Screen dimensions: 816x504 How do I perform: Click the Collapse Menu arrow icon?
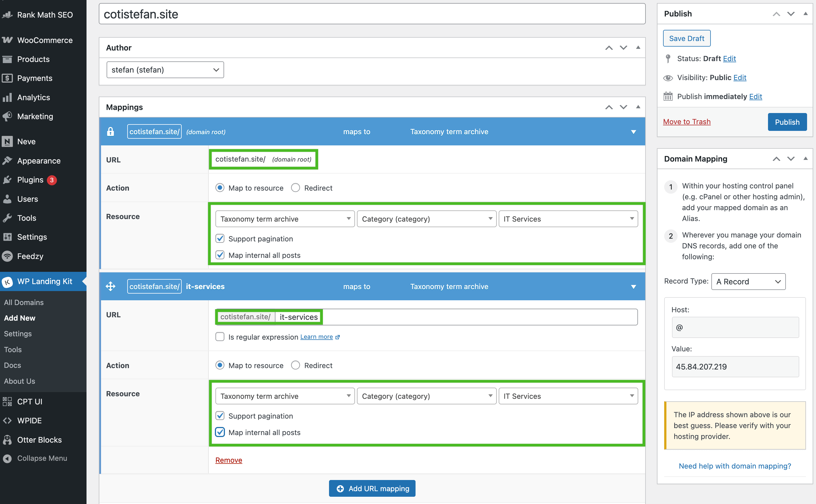click(x=7, y=458)
